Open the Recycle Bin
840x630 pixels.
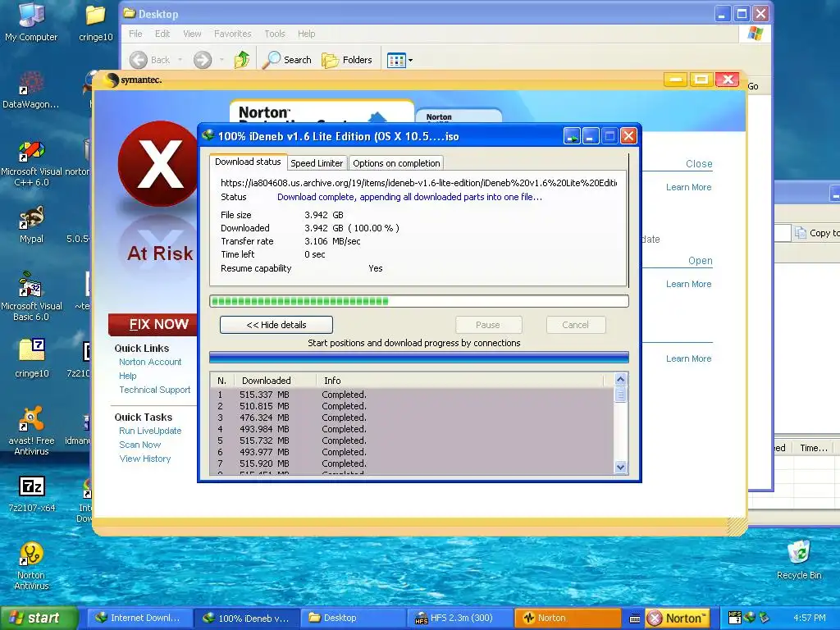(x=799, y=560)
